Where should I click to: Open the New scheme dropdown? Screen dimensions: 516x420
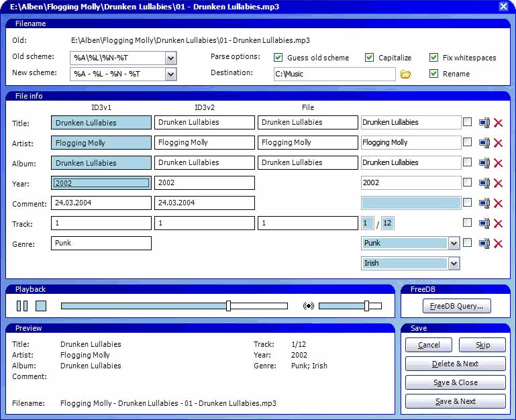click(170, 74)
